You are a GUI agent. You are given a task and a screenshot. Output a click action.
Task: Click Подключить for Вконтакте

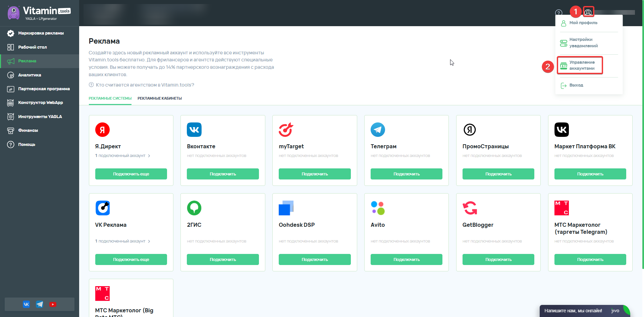(223, 174)
